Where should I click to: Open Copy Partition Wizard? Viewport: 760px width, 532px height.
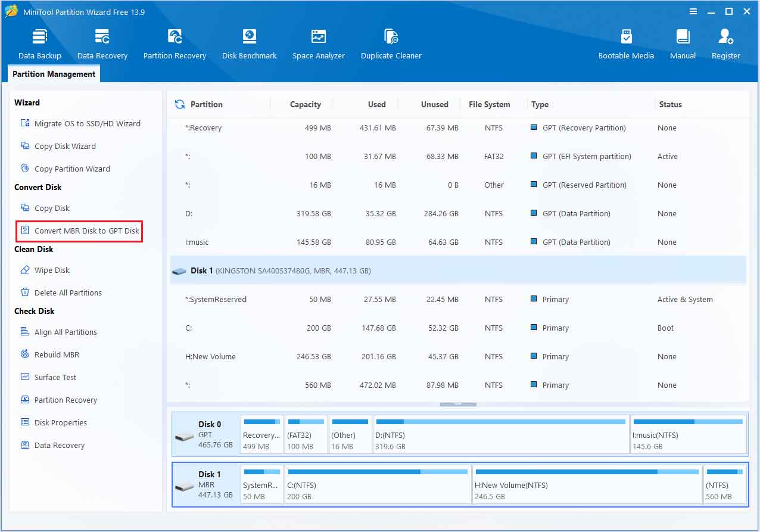click(65, 169)
